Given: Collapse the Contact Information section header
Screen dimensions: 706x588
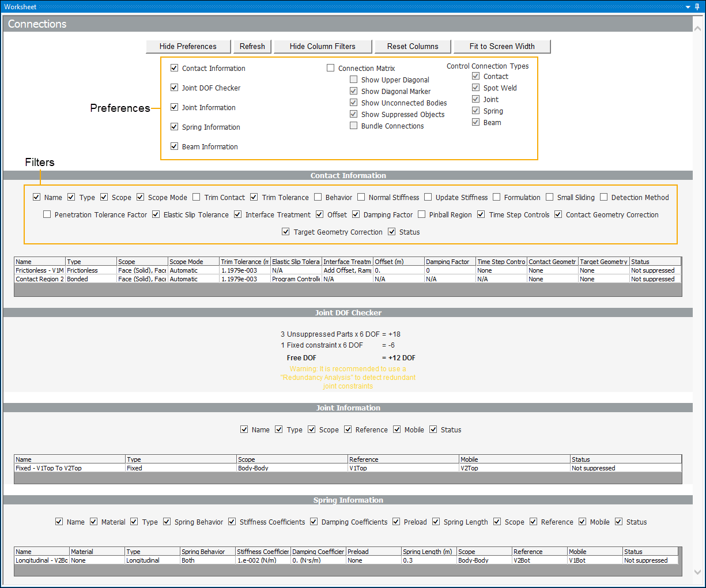Looking at the screenshot, I should click(348, 175).
